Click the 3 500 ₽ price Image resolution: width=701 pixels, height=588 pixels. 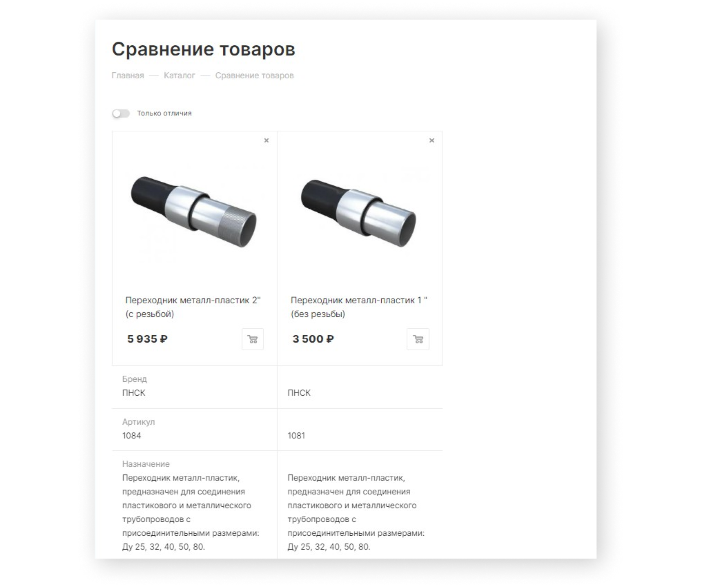coord(313,339)
